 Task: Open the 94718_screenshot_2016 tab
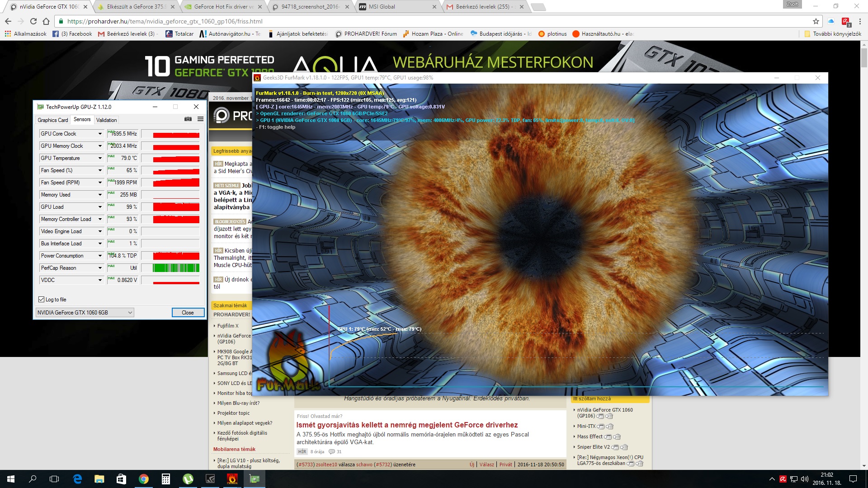[310, 7]
